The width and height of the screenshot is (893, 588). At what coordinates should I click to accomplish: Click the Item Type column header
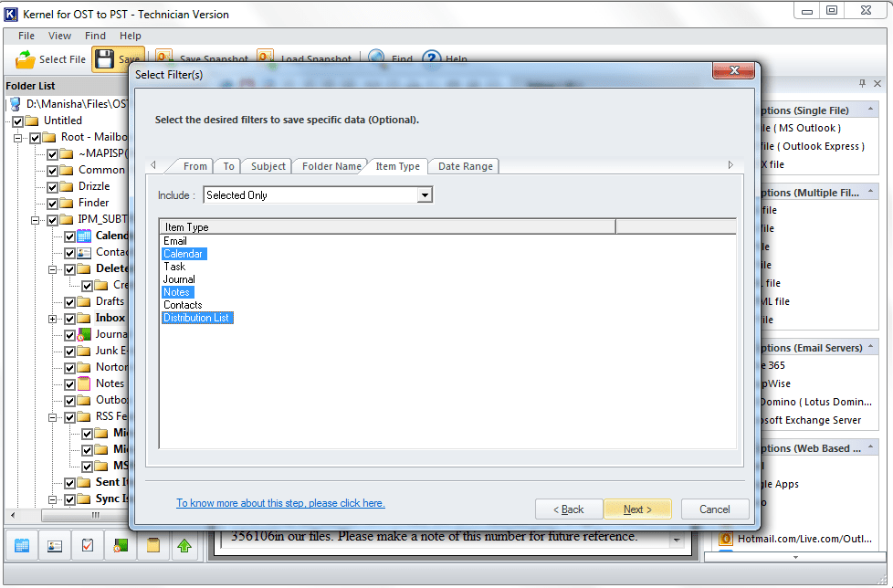[x=388, y=227]
